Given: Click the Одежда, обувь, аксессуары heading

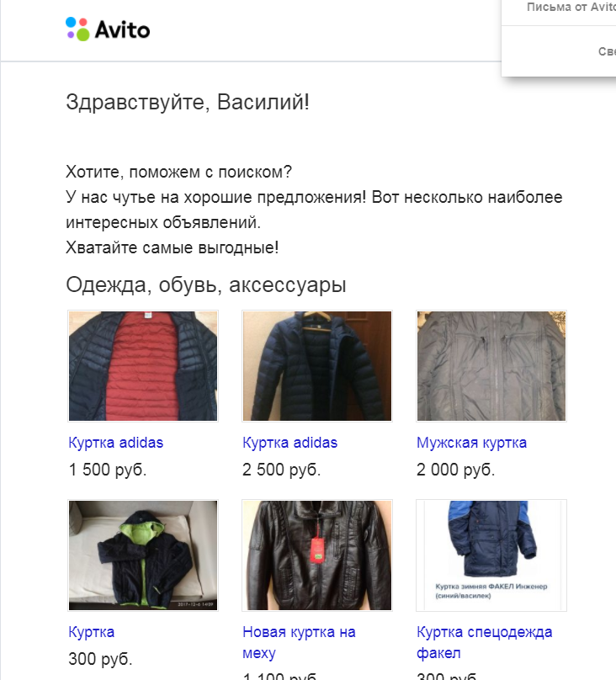Looking at the screenshot, I should [206, 285].
